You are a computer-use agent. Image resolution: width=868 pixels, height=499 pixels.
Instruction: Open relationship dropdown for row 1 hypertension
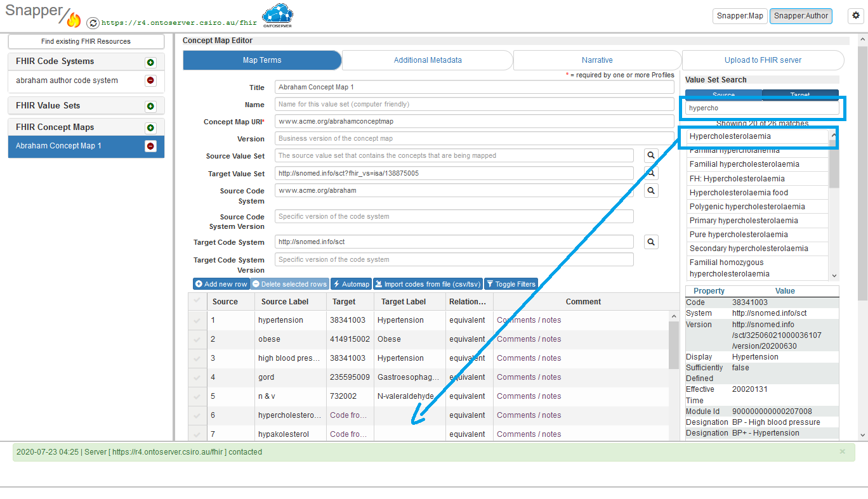[470, 320]
